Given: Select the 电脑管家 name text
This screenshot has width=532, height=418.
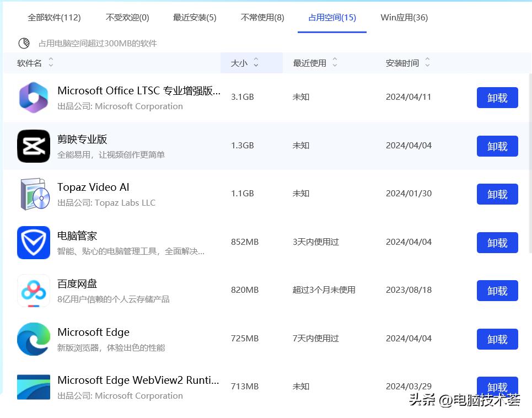Looking at the screenshot, I should (x=77, y=235).
